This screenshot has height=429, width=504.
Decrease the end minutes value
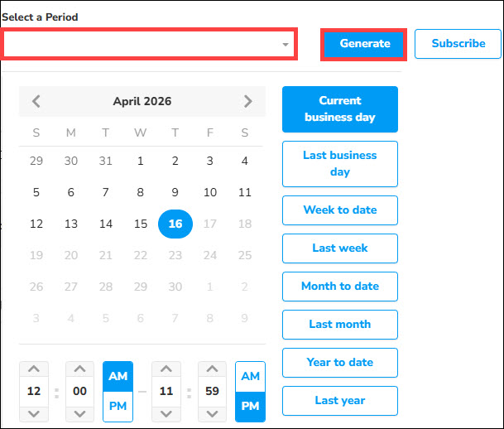[x=210, y=412]
